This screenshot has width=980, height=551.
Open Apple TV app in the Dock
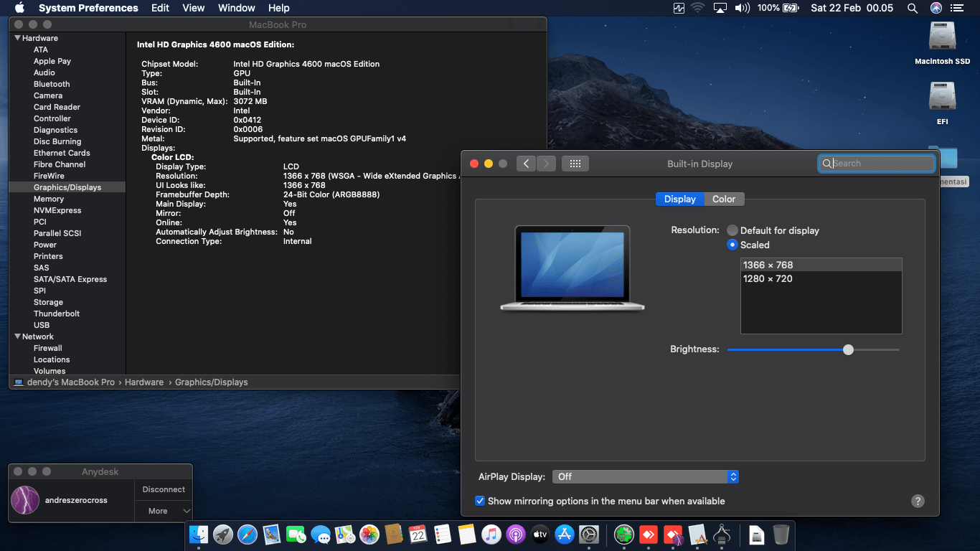[x=540, y=534]
